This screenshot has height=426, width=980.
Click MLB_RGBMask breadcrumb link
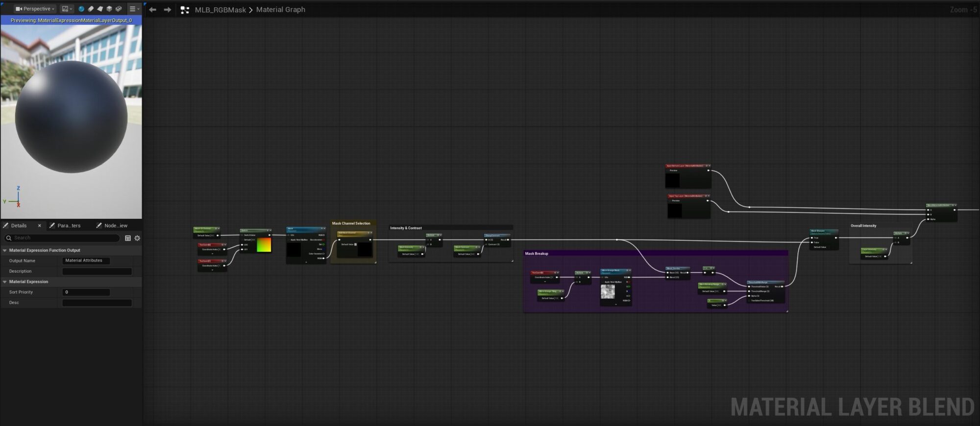click(x=220, y=10)
